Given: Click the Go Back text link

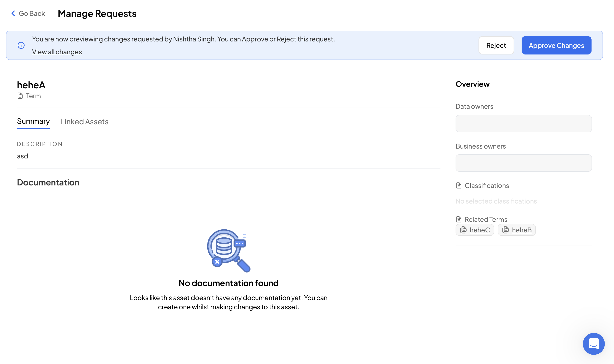Looking at the screenshot, I should tap(32, 14).
